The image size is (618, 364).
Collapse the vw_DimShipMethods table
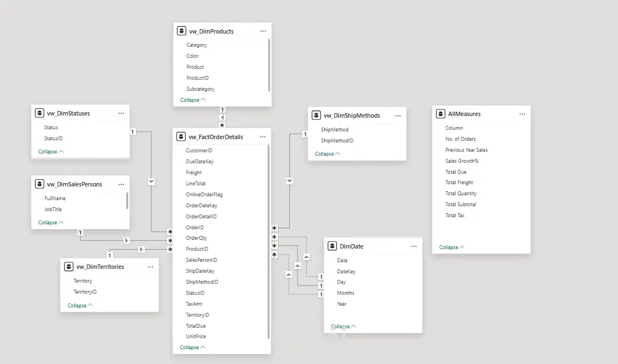click(x=327, y=153)
